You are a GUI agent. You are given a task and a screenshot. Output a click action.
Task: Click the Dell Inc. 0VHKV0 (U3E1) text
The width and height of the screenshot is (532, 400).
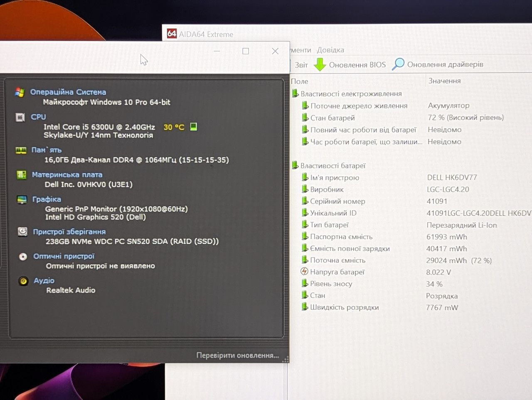(x=89, y=184)
